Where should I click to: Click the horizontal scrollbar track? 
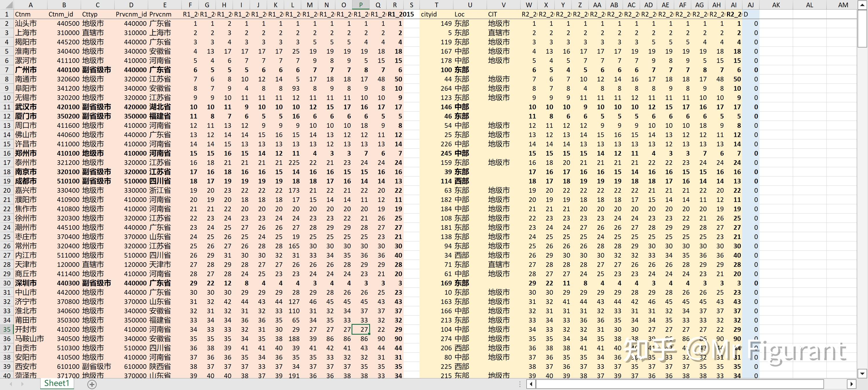(835, 384)
